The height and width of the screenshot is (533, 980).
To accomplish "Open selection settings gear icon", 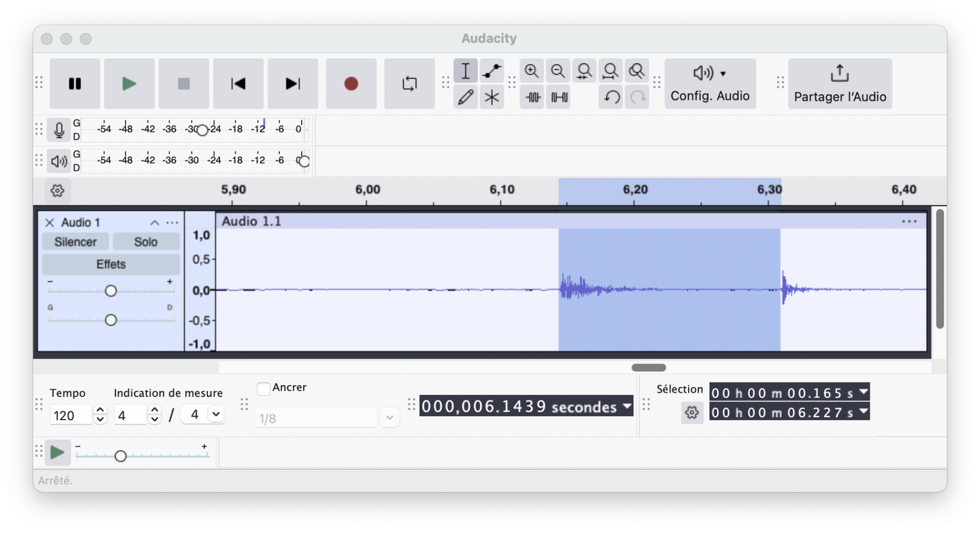I will (692, 413).
